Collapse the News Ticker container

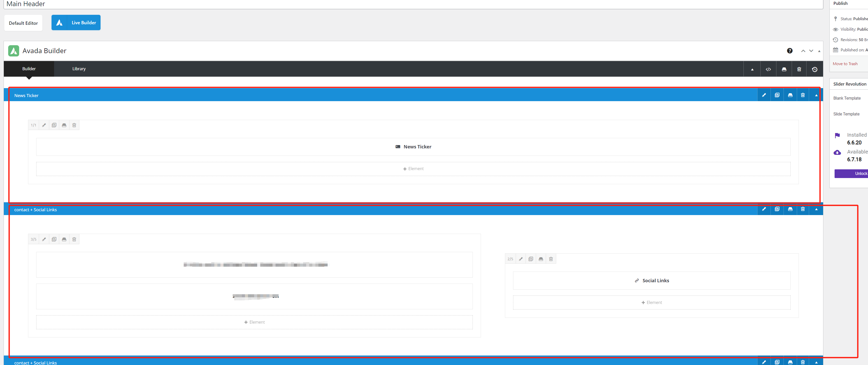point(816,95)
